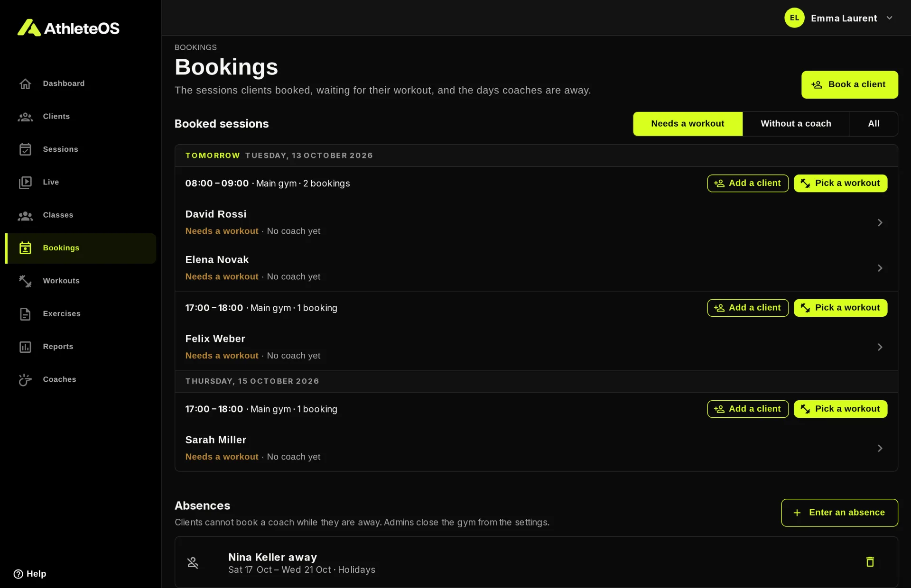911x588 pixels.
Task: Open the Reports menu item
Action: 81,347
